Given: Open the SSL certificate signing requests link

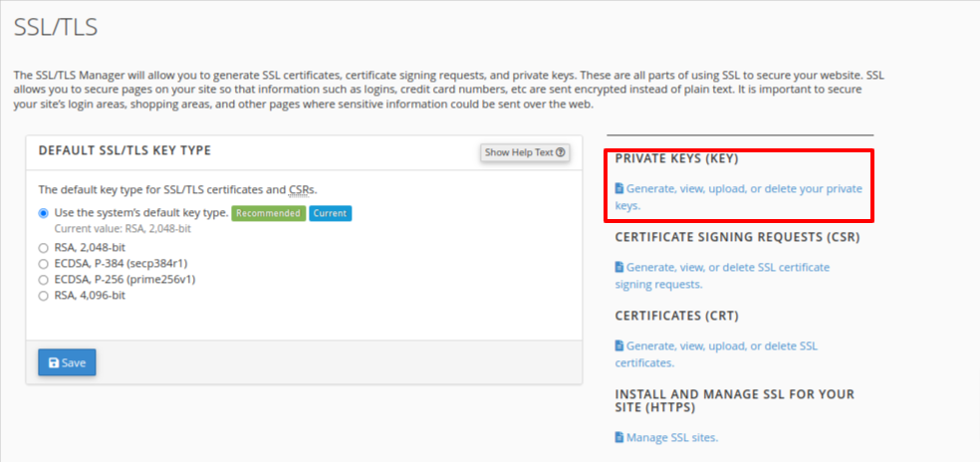Looking at the screenshot, I should 727,267.
